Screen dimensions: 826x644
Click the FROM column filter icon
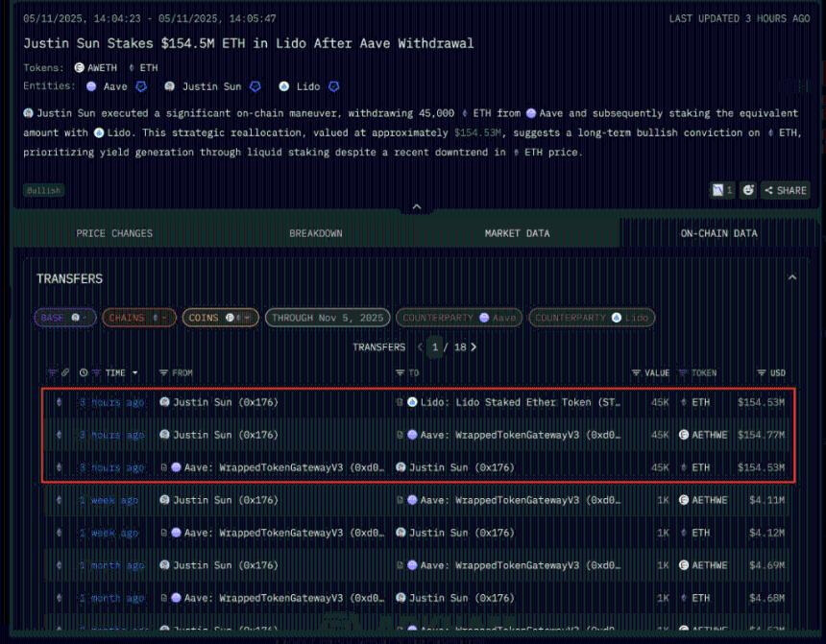click(x=163, y=372)
